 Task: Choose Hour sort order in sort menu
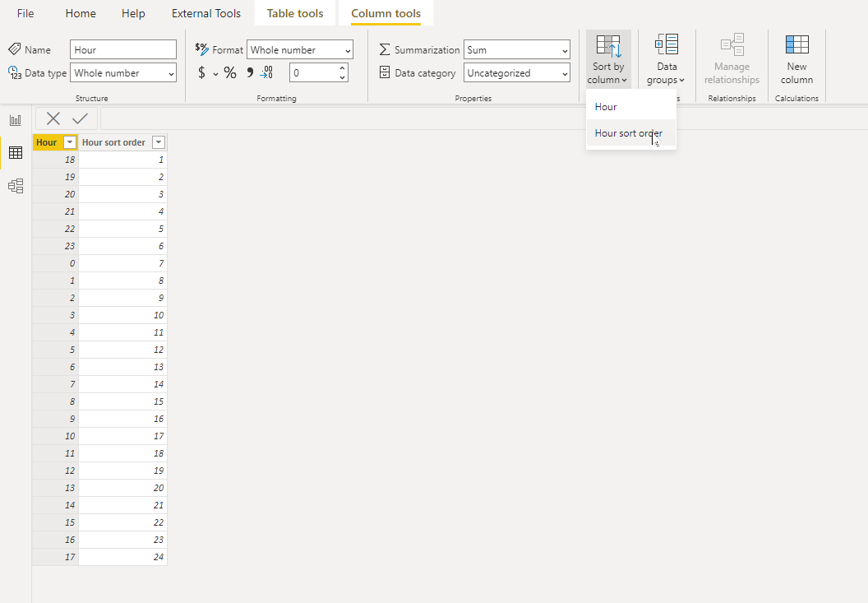point(631,133)
